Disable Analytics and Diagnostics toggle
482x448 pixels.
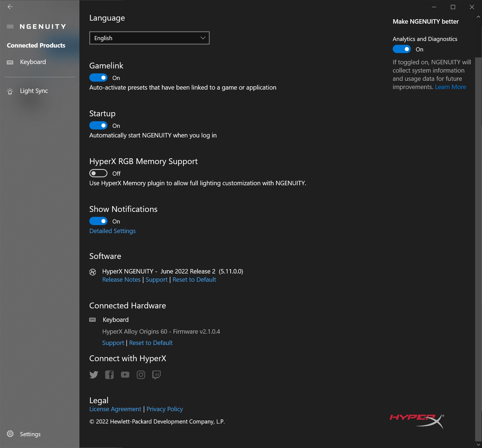(x=402, y=49)
